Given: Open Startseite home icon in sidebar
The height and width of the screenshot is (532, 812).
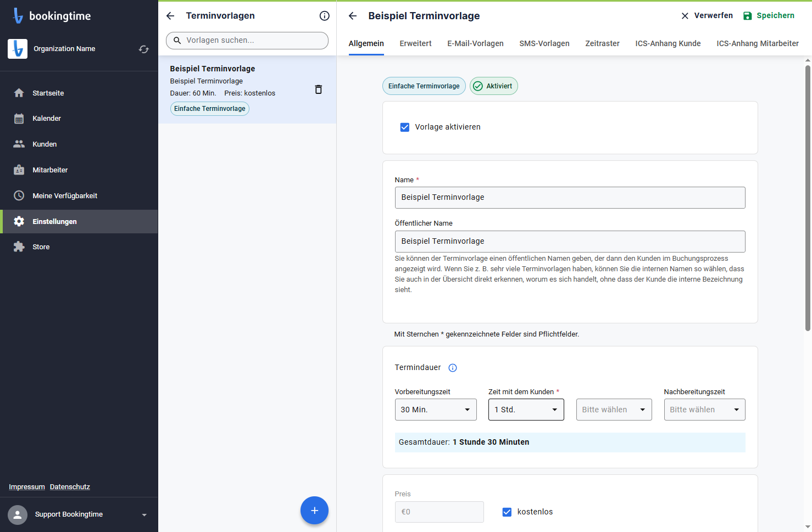Looking at the screenshot, I should (19, 93).
